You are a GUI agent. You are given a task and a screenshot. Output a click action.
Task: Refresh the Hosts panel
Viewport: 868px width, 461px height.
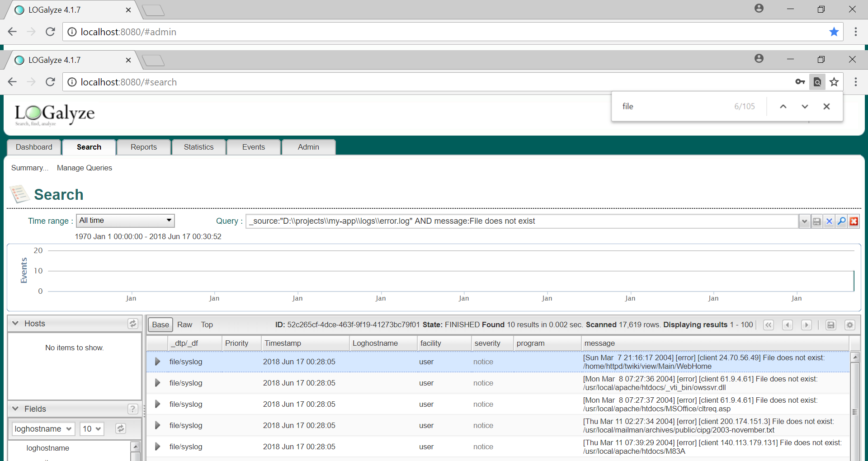(x=132, y=324)
